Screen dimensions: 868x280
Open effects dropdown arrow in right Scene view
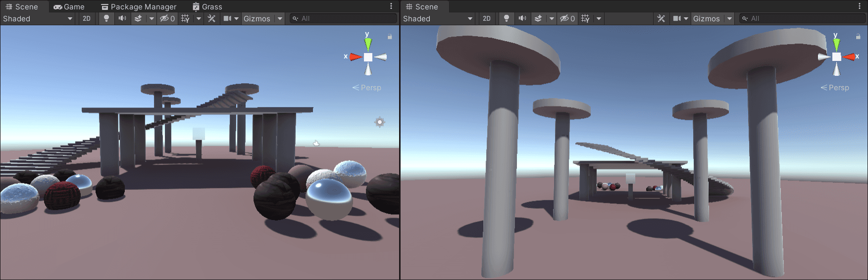552,18
